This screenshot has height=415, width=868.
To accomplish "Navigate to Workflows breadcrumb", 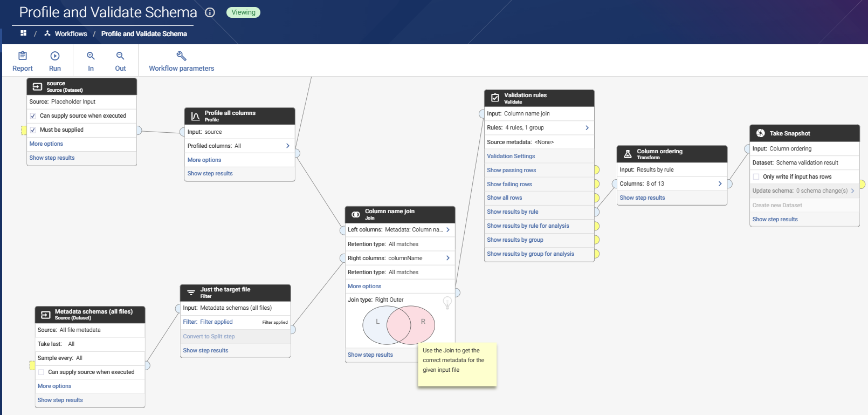I will [x=71, y=33].
